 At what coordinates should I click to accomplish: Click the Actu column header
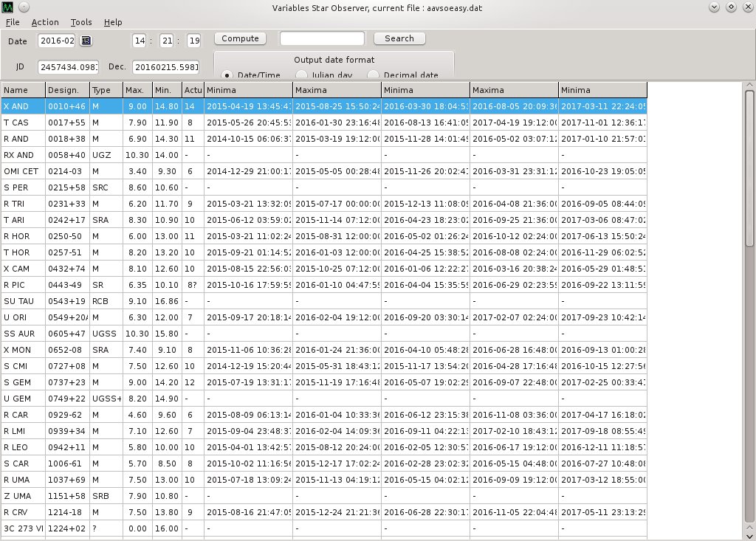pyautogui.click(x=193, y=90)
